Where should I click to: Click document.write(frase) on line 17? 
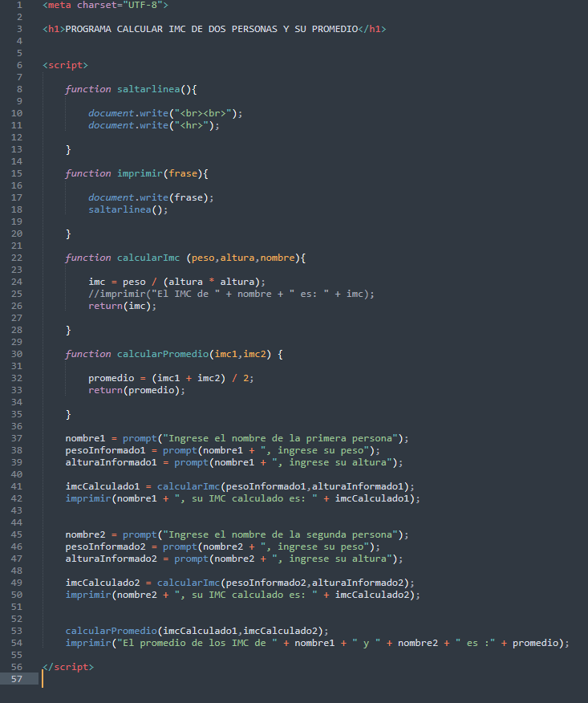151,197
